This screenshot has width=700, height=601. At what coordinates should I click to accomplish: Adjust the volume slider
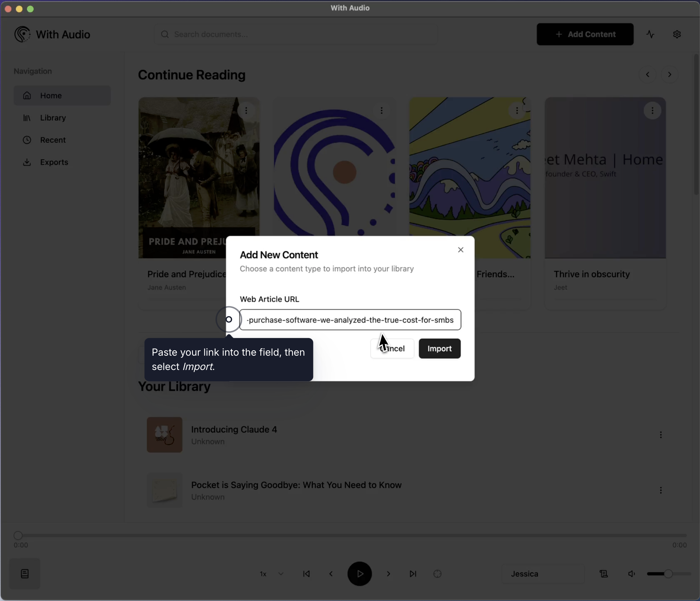click(668, 574)
